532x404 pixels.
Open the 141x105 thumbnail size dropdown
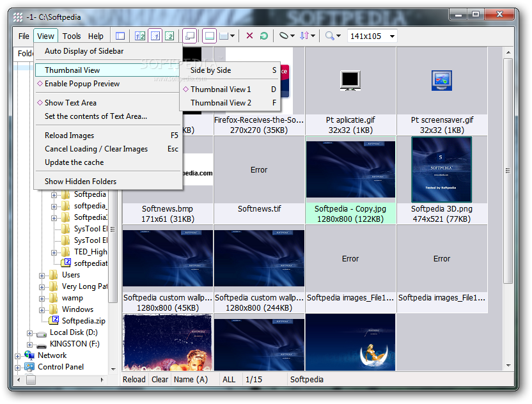tap(392, 36)
